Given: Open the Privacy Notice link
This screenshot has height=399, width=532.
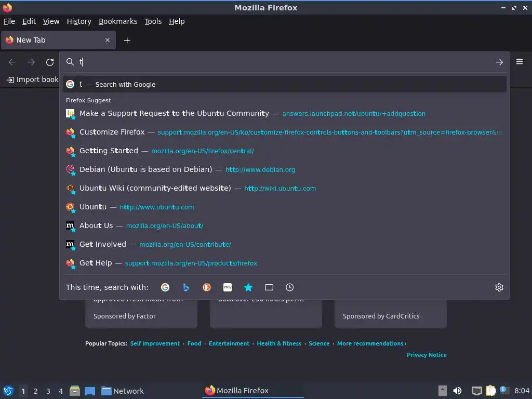Looking at the screenshot, I should coord(427,354).
